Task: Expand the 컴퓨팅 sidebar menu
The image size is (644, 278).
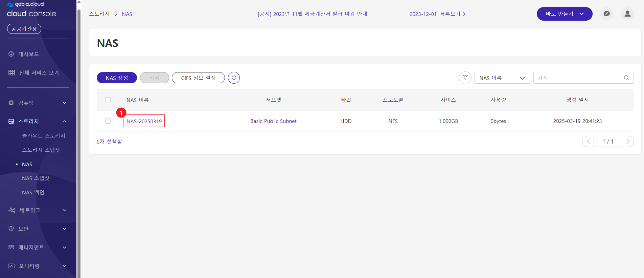Action: [x=65, y=103]
